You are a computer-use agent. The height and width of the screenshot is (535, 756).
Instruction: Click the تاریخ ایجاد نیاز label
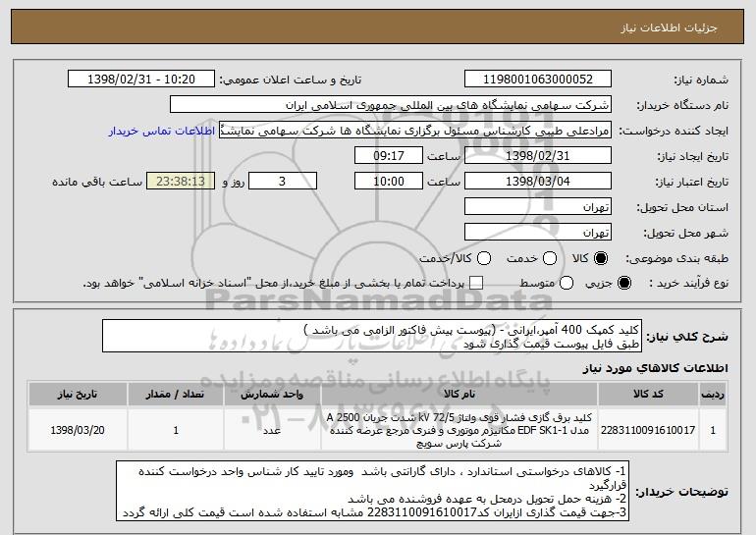pos(693,156)
